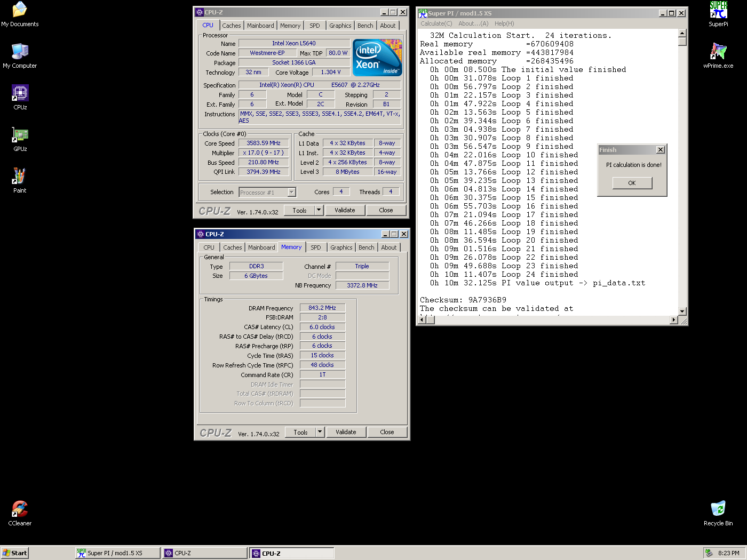747x560 pixels.
Task: Open Help(H) menu in Super PI
Action: click(504, 23)
